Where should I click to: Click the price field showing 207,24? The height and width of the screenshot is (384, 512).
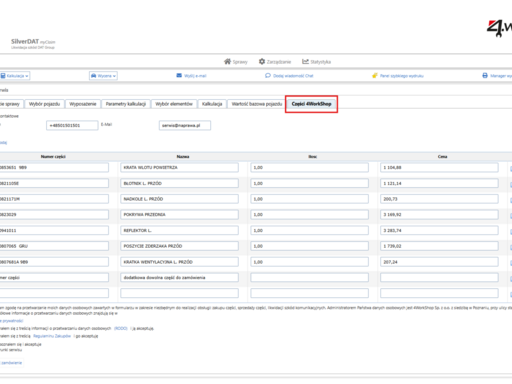(x=439, y=262)
